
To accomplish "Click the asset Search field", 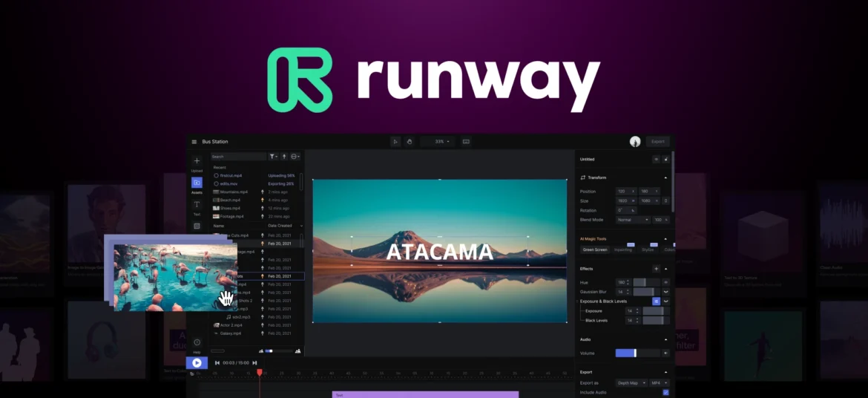I will pyautogui.click(x=239, y=157).
